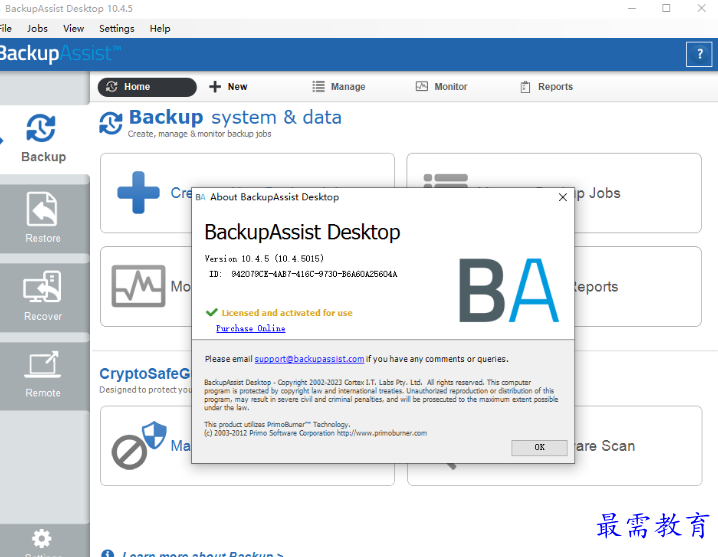Click the list icon of Backup Jobs tile
718x557 pixels.
coord(446,181)
